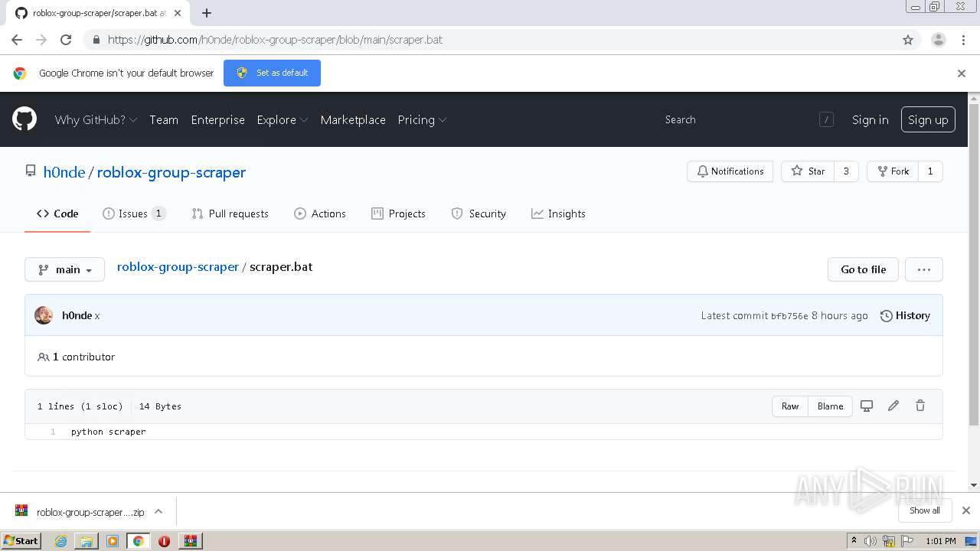Click the Notifications bell button
Screen dimensions: 980x551
pyautogui.click(x=730, y=171)
